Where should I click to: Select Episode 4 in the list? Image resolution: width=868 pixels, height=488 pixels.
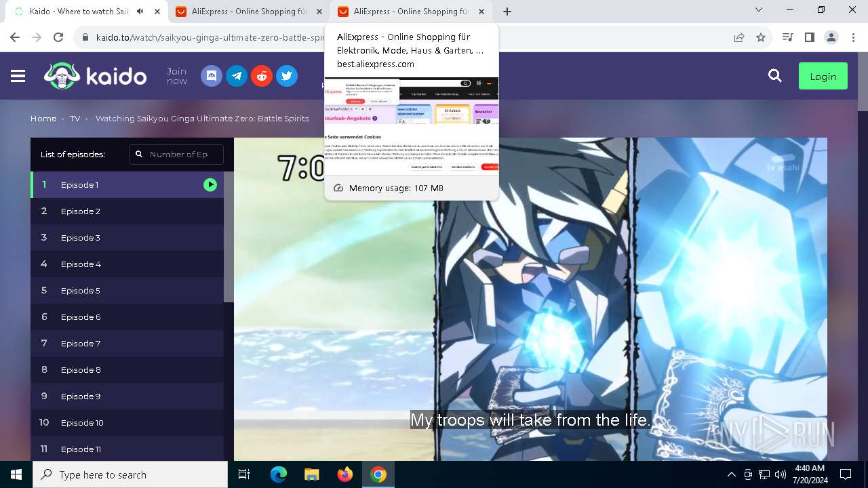(x=127, y=264)
